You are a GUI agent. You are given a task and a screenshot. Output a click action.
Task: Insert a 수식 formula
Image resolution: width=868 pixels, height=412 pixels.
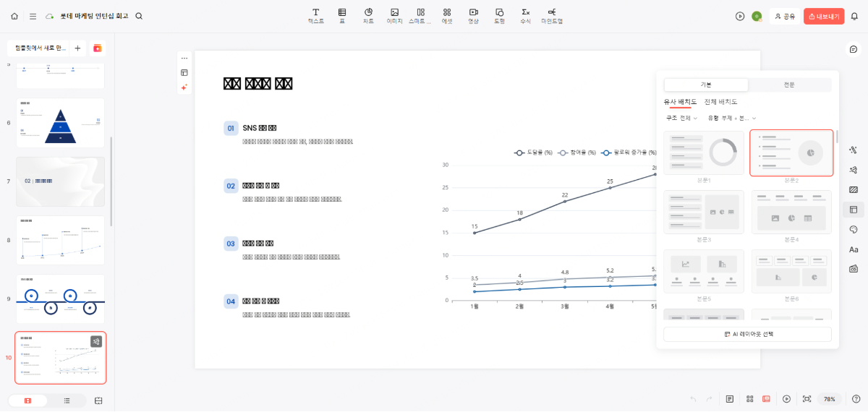[526, 16]
